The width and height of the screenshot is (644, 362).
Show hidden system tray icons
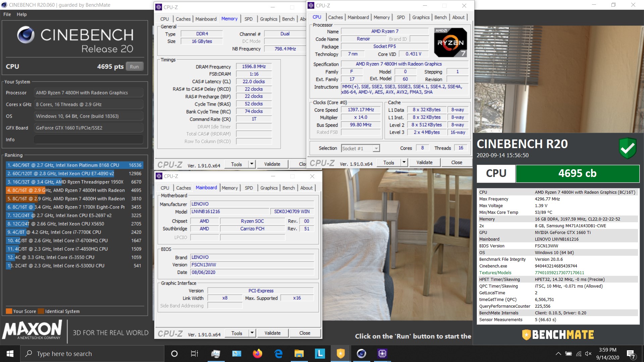point(558,354)
